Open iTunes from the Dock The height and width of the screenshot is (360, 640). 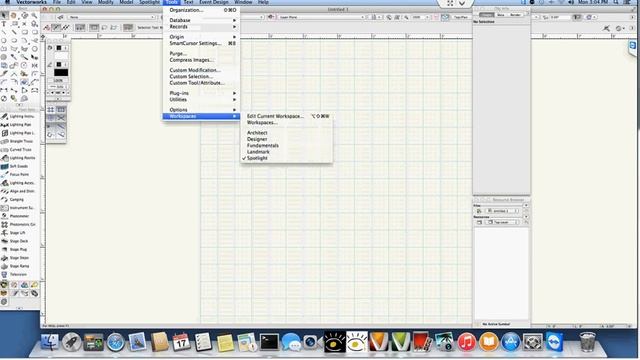click(x=467, y=342)
